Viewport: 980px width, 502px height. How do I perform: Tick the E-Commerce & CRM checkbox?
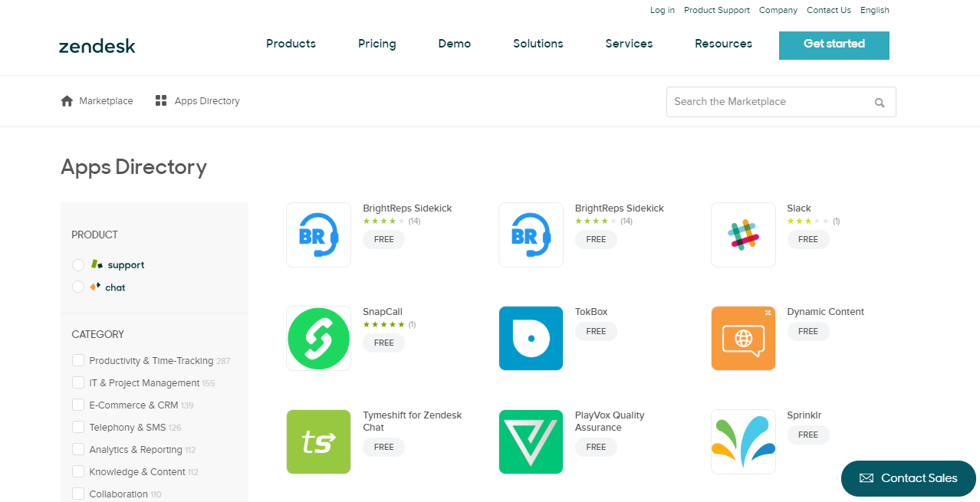point(78,405)
